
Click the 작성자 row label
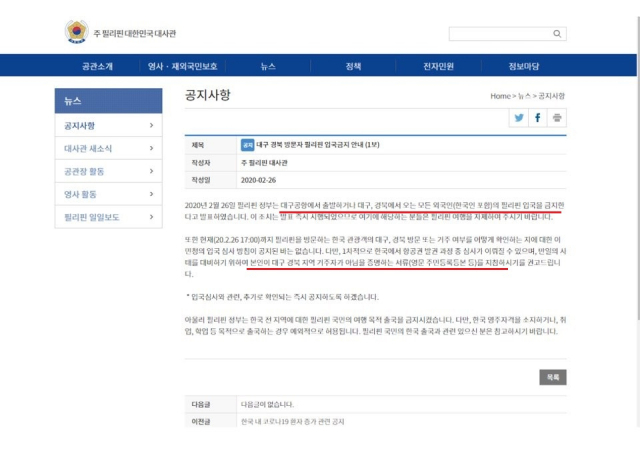point(201,163)
